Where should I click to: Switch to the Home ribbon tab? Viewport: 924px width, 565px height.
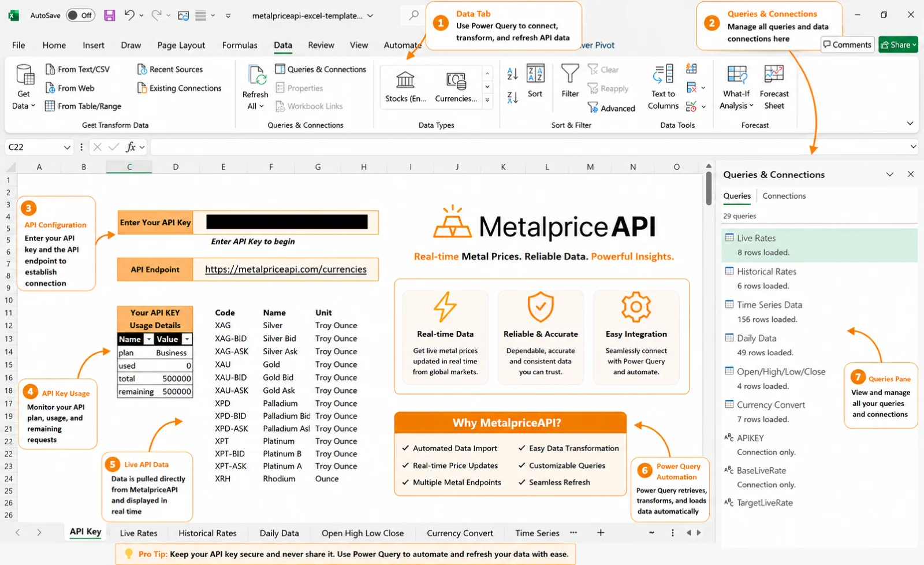tap(54, 45)
